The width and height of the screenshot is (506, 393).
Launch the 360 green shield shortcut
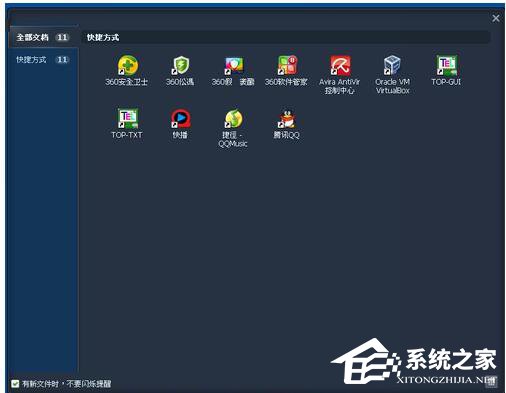(180, 65)
